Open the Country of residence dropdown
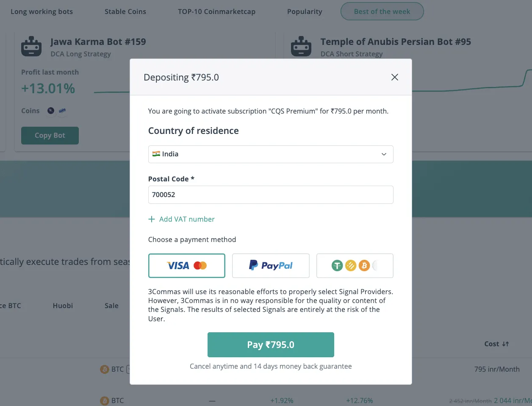 pyautogui.click(x=271, y=154)
